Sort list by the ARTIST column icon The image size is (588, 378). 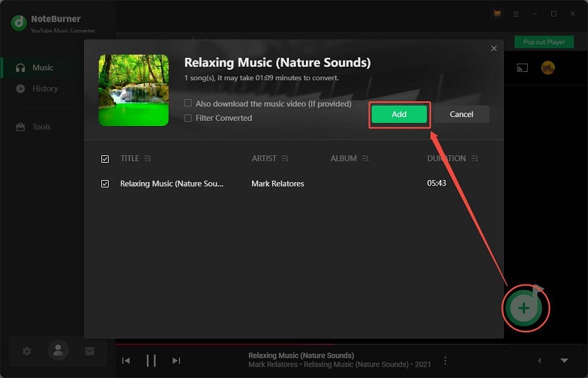(285, 159)
